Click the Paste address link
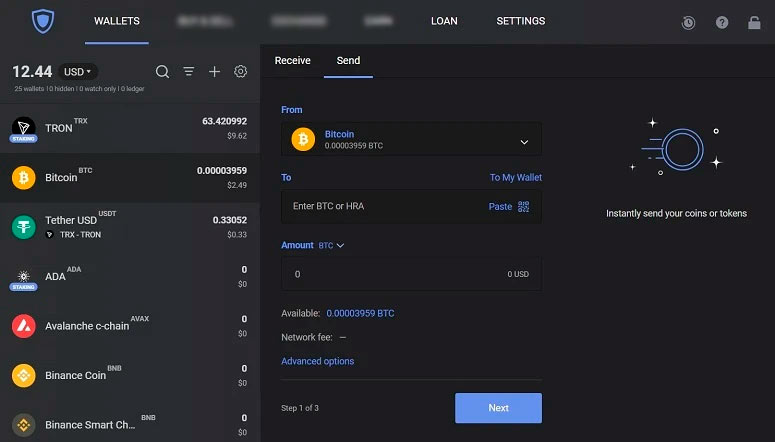775x442 pixels. pyautogui.click(x=500, y=207)
